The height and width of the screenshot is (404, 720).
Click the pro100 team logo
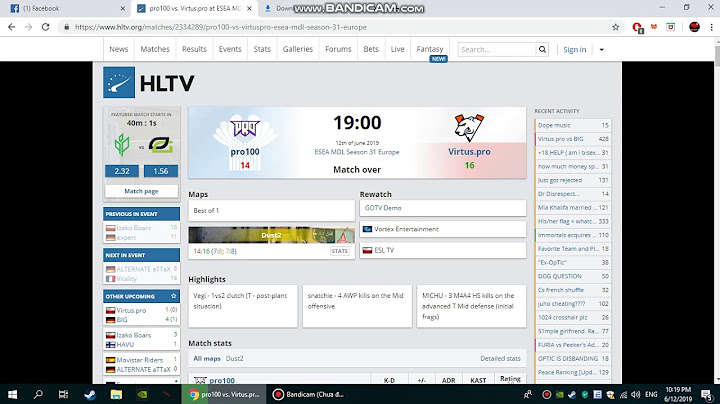(245, 129)
